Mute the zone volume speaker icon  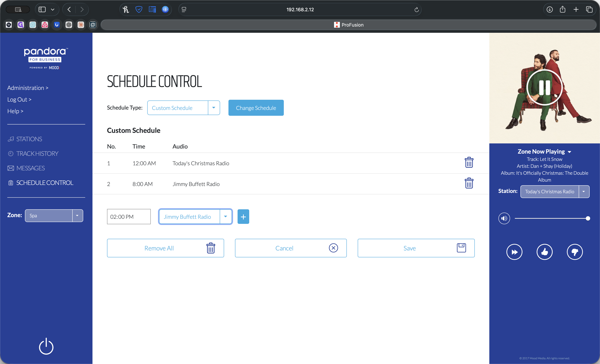tap(504, 218)
